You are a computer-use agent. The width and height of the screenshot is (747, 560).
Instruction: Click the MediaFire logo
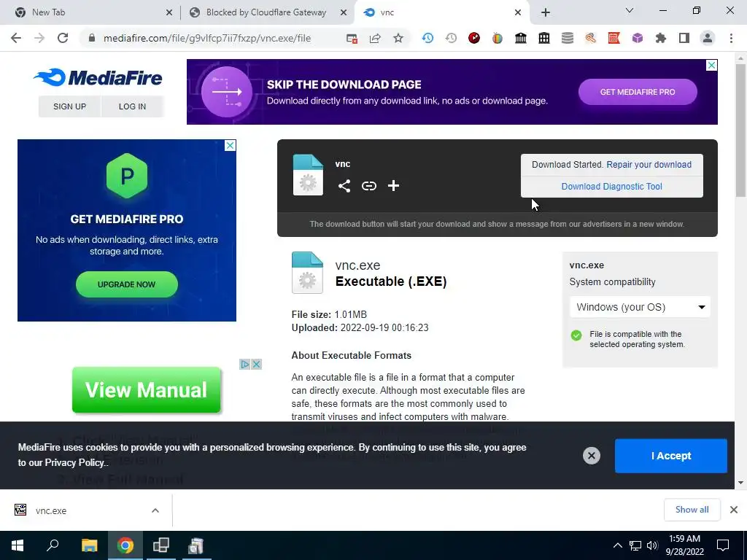click(x=98, y=77)
